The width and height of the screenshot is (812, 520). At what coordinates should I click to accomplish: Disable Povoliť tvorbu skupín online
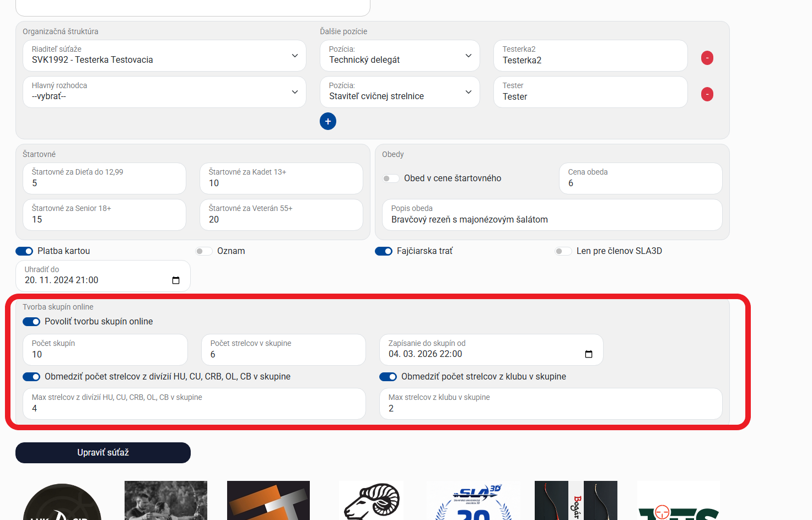point(31,322)
